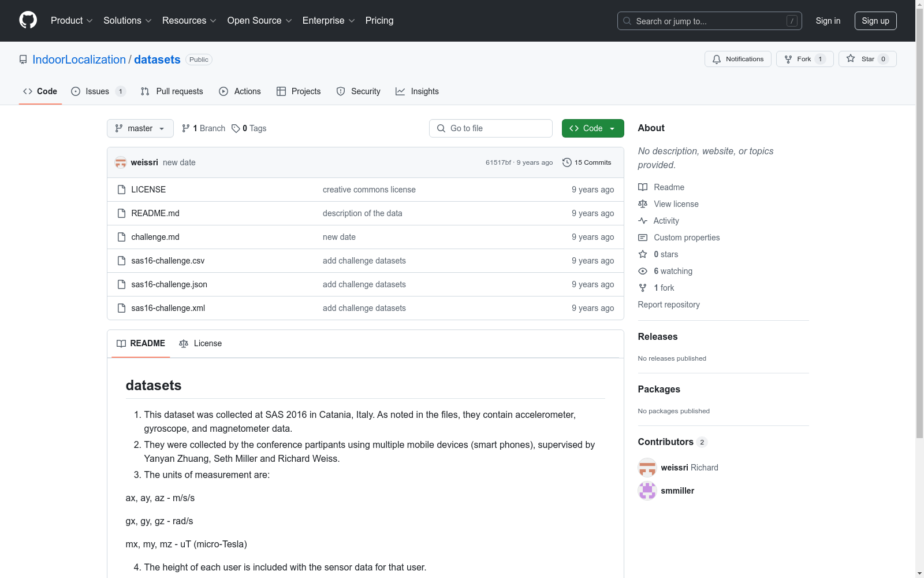This screenshot has width=924, height=578.
Task: Click the Search or jump to field
Action: tap(710, 21)
